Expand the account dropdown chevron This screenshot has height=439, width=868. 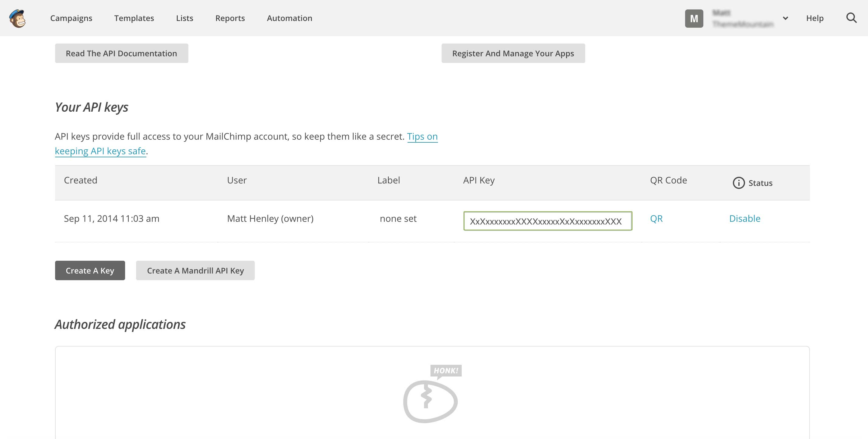[x=785, y=18]
